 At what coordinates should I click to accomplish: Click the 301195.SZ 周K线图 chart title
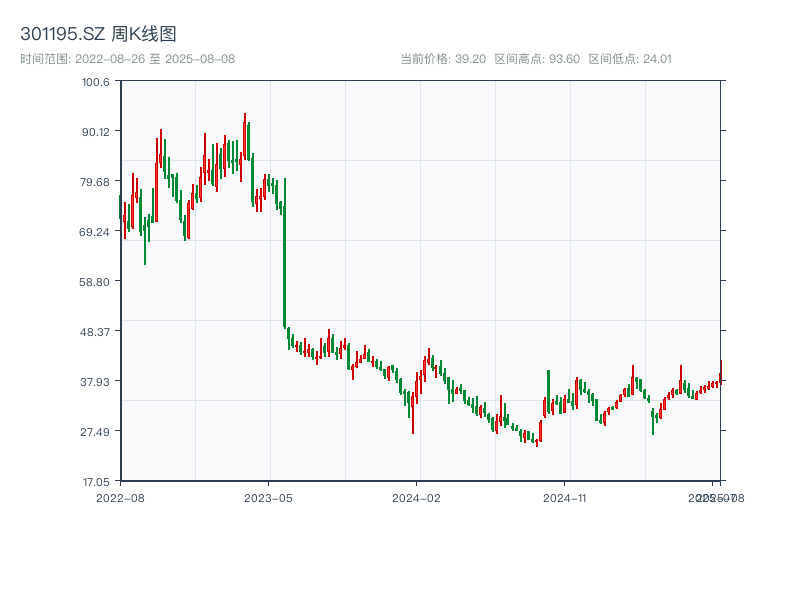98,34
